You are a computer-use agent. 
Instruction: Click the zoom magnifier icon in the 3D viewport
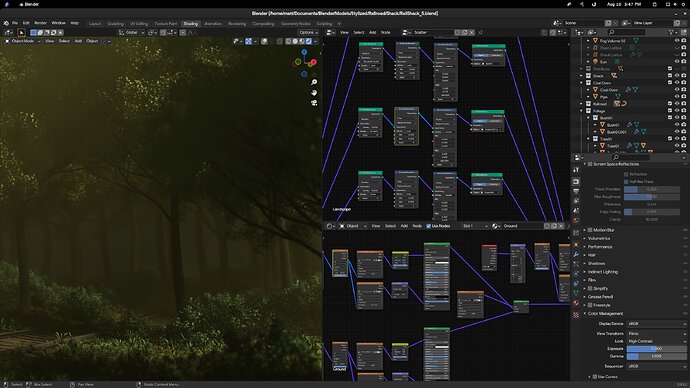pos(314,82)
